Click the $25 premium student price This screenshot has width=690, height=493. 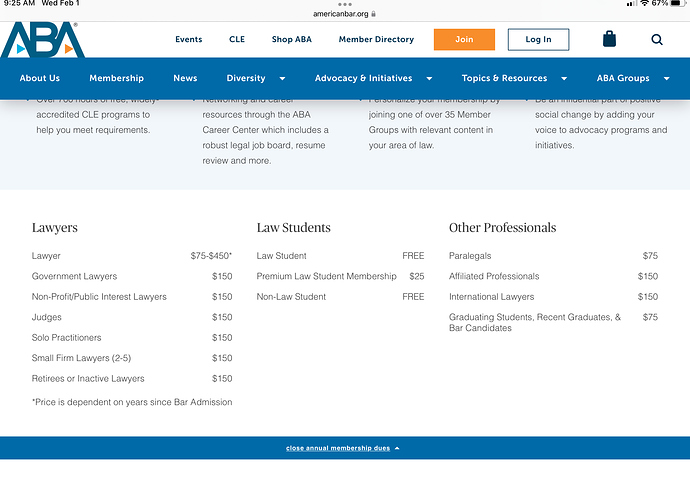pyautogui.click(x=417, y=276)
